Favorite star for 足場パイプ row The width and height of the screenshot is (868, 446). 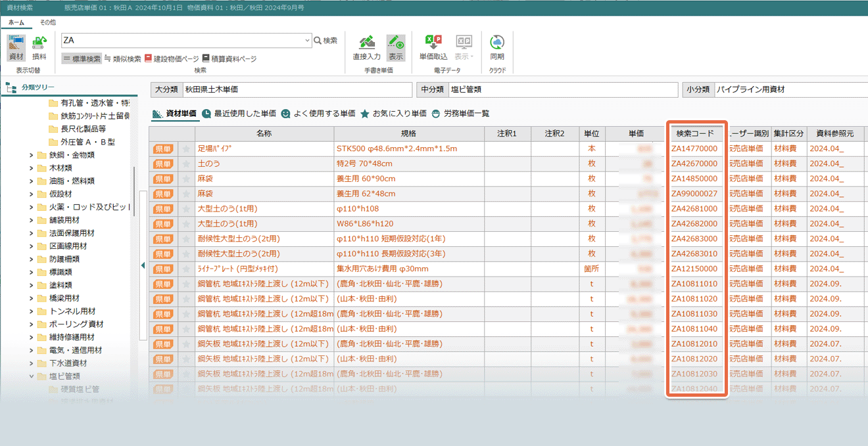pos(186,149)
